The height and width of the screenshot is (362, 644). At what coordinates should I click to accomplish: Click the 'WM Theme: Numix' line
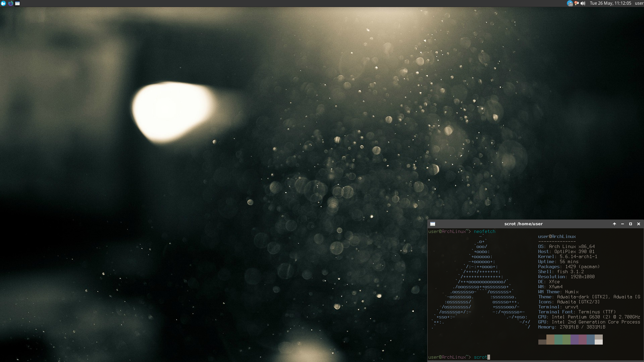(558, 292)
